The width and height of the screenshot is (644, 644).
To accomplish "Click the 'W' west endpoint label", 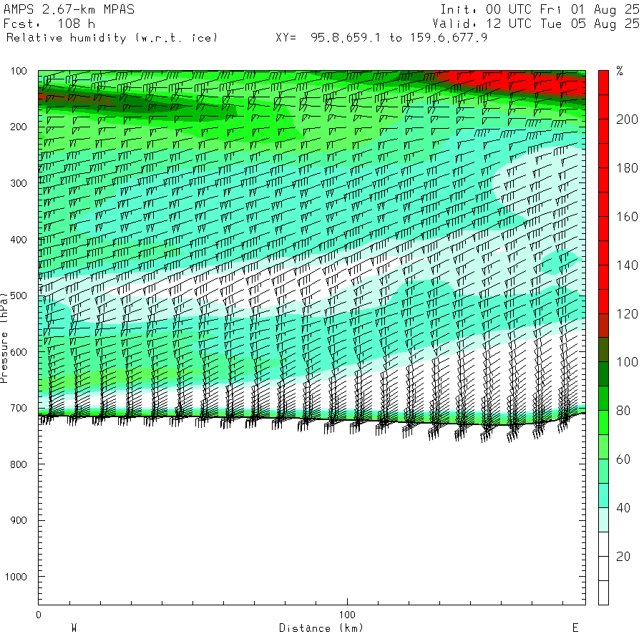I will point(74,628).
